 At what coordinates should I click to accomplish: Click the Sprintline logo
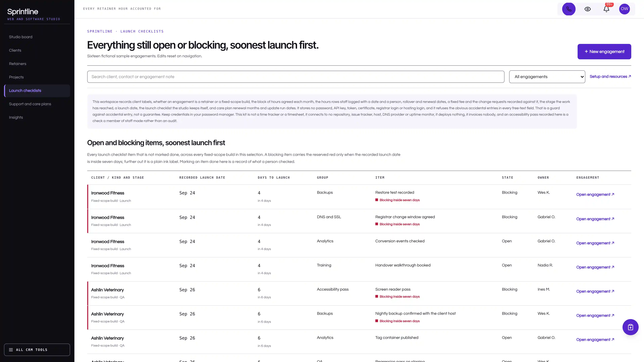[23, 12]
